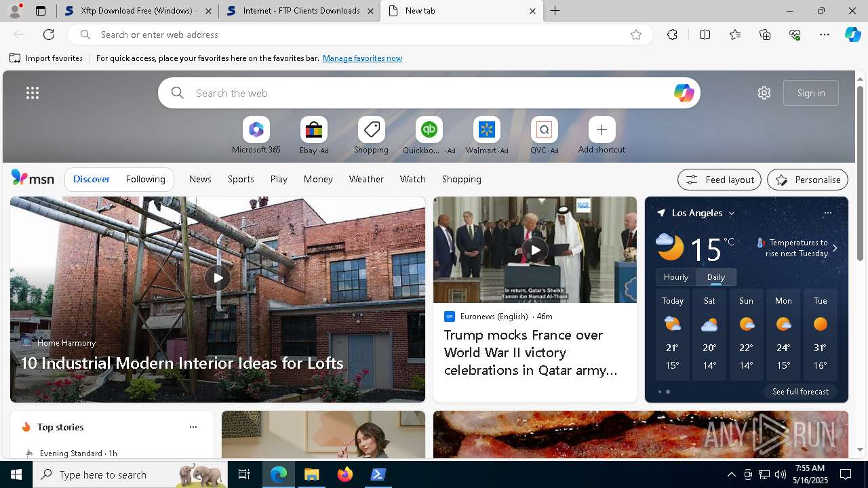Open Watch in msn menu
The height and width of the screenshot is (488, 868).
[x=413, y=179]
